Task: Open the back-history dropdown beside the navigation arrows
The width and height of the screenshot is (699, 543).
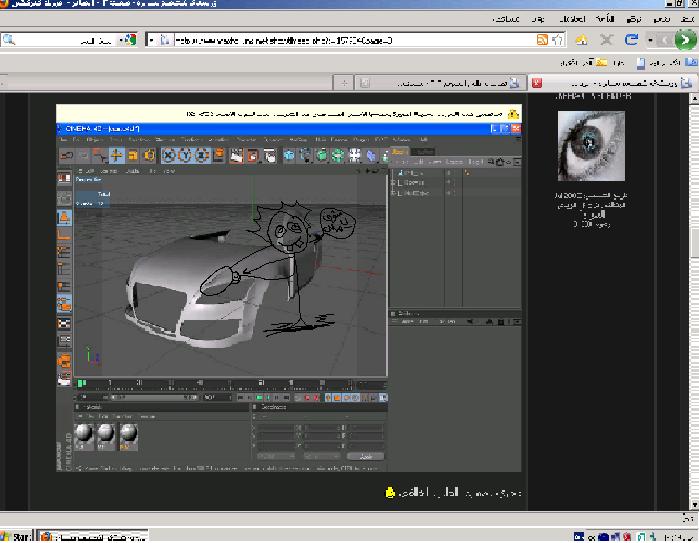Action: 650,40
